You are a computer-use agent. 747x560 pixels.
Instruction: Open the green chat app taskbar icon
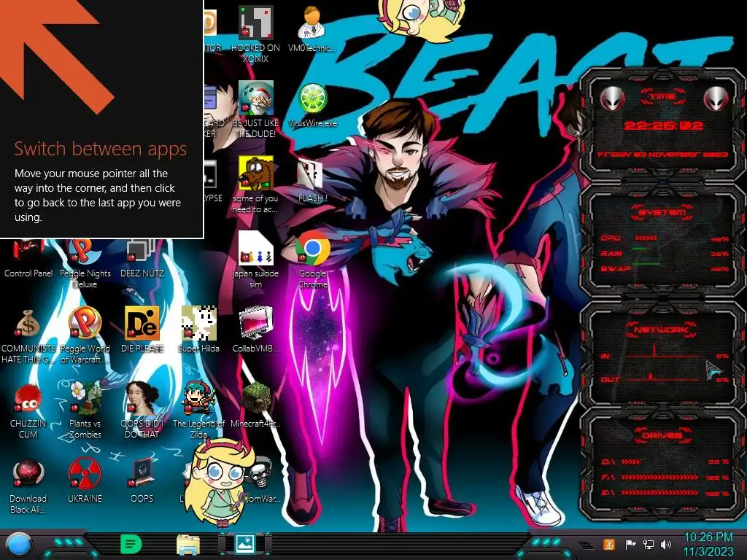point(131,544)
